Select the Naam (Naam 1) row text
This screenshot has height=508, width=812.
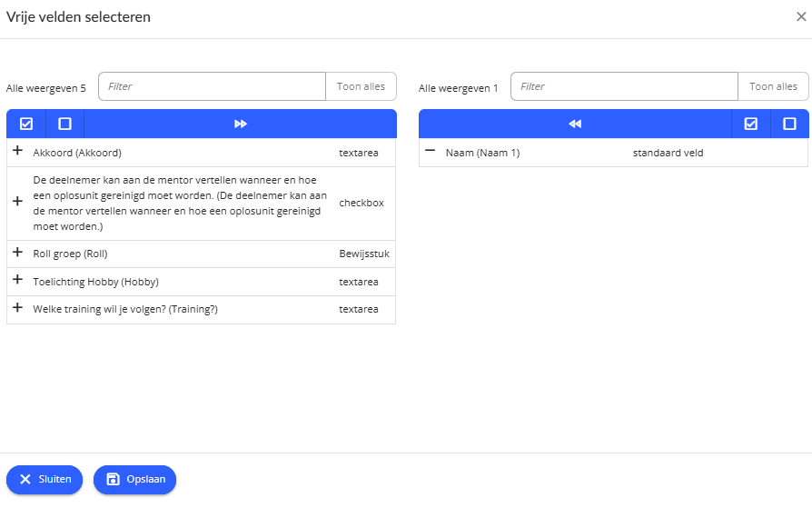(482, 153)
